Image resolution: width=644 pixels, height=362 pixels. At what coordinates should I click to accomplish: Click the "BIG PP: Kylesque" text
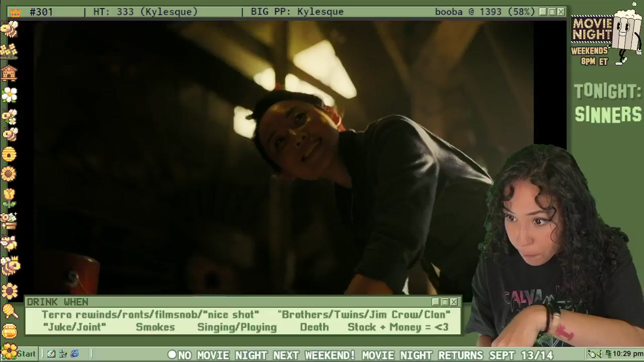[297, 12]
